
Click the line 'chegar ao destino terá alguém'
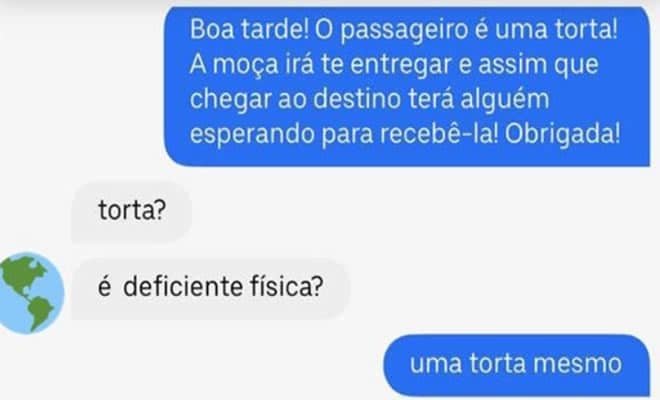370,100
